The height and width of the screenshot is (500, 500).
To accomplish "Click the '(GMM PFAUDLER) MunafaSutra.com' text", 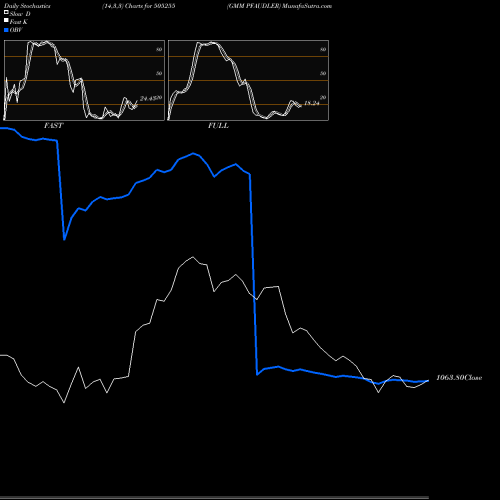I will click(279, 6).
